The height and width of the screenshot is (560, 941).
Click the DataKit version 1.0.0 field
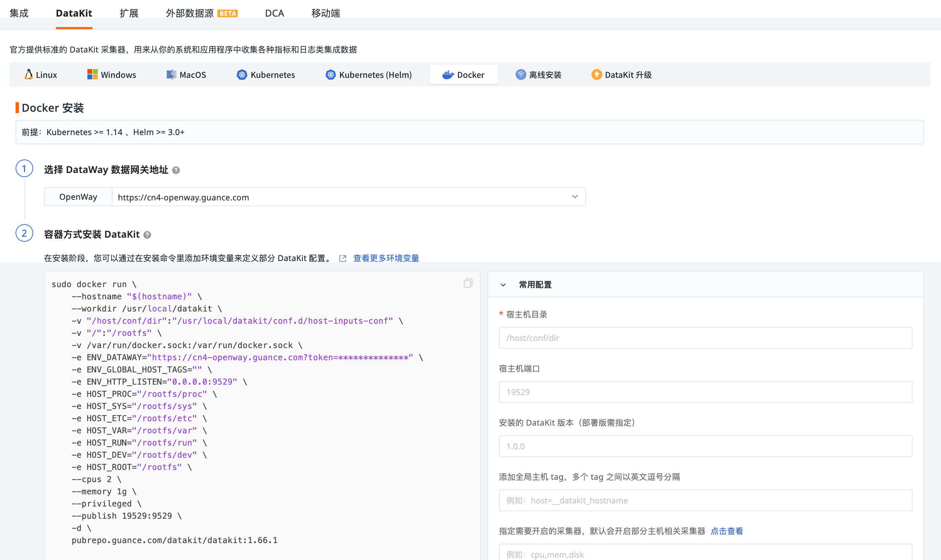pos(705,447)
